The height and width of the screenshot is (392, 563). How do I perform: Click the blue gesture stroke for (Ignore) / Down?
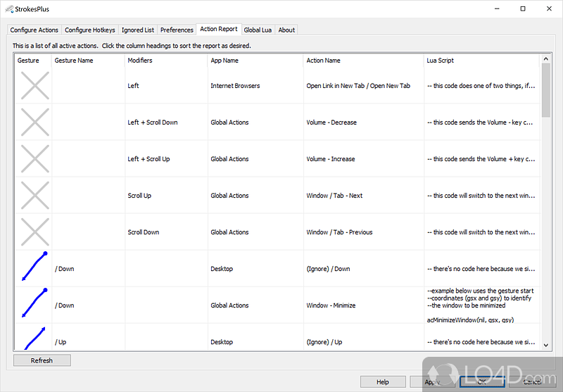(x=34, y=266)
